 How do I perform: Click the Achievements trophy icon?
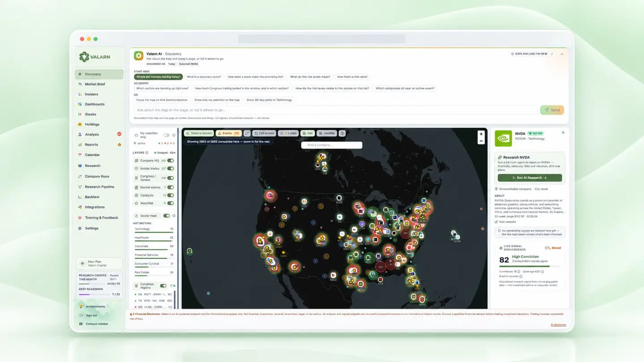pyautogui.click(x=80, y=307)
